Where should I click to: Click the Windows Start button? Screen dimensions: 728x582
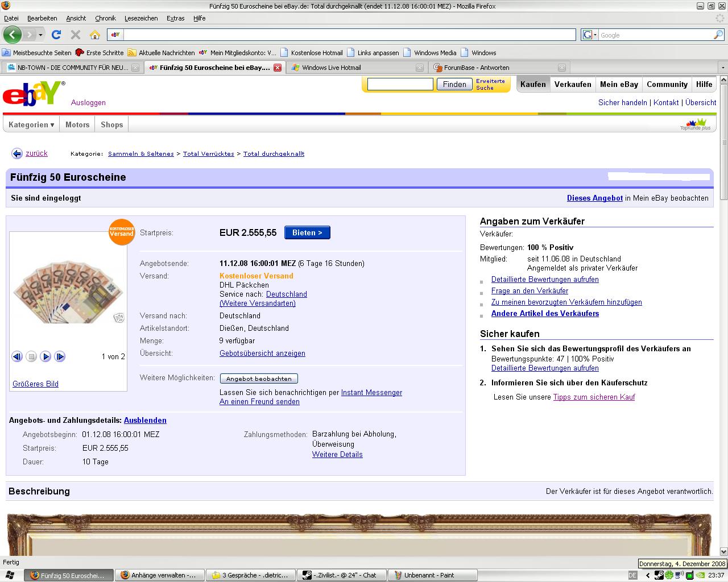(10, 575)
